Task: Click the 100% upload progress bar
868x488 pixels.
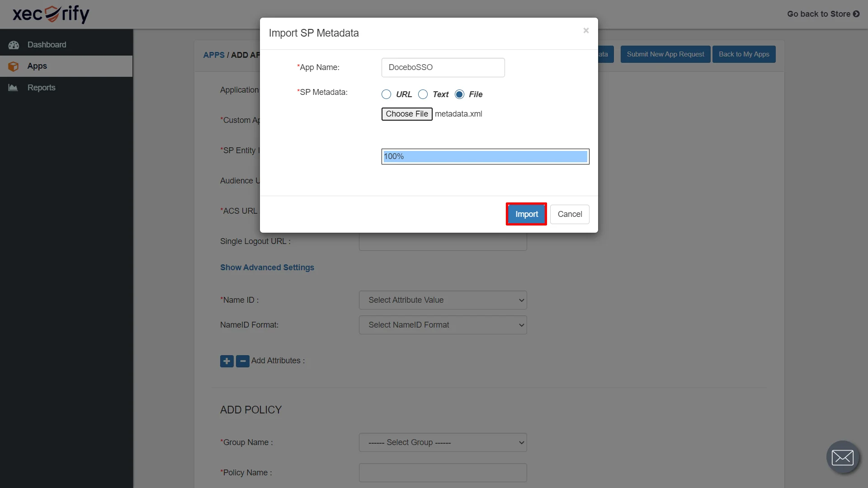Action: pyautogui.click(x=485, y=156)
